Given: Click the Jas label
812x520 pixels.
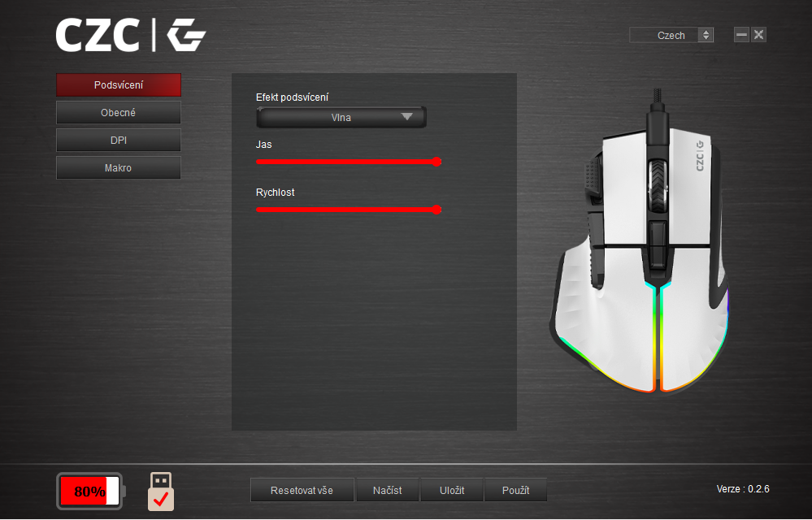Looking at the screenshot, I should (263, 145).
